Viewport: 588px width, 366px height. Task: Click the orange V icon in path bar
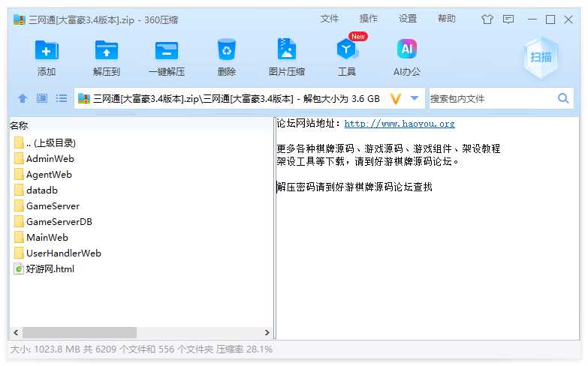click(396, 98)
